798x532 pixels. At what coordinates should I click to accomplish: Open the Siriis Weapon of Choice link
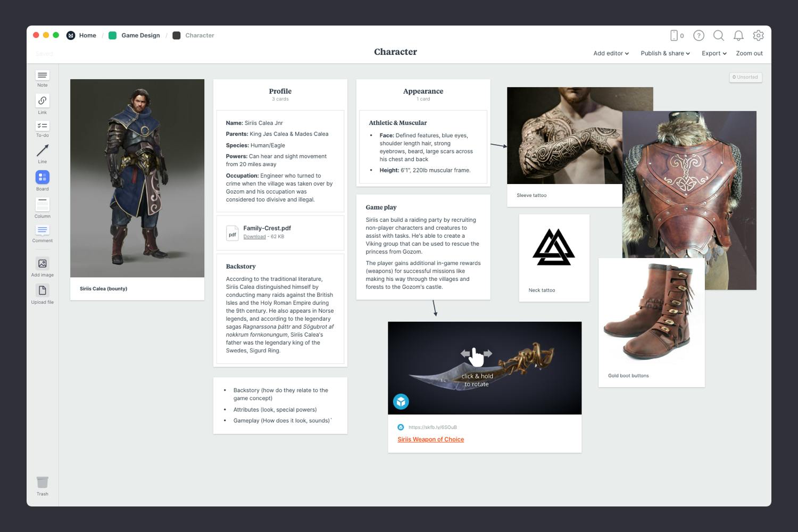[x=431, y=439]
